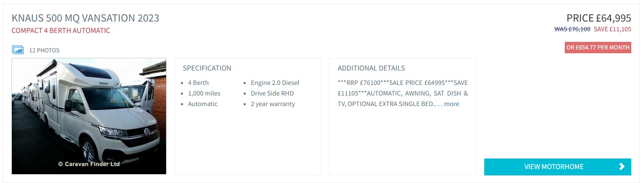Screen dimensions: 644x183
Task: Click the 12 Photos label
Action: 44,50
